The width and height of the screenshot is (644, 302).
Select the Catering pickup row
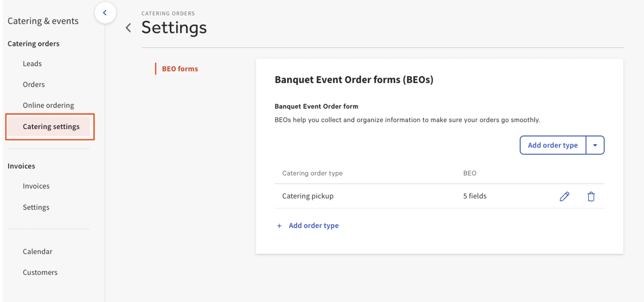click(x=307, y=196)
